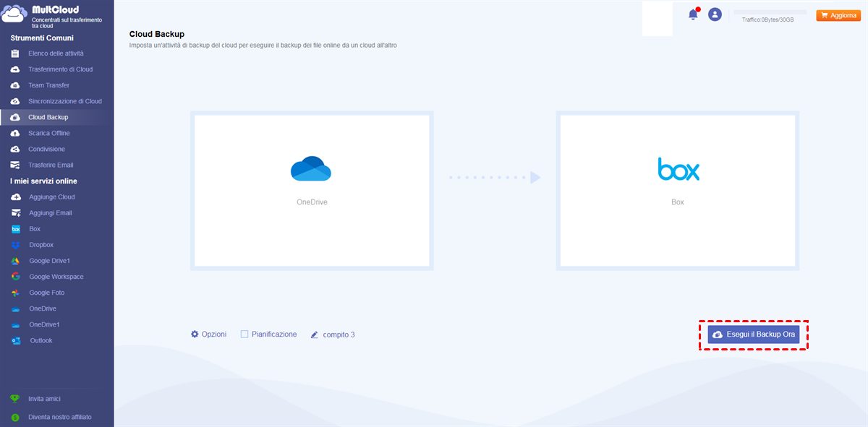Click the Opzioni gear icon
The width and height of the screenshot is (868, 427).
coord(195,335)
